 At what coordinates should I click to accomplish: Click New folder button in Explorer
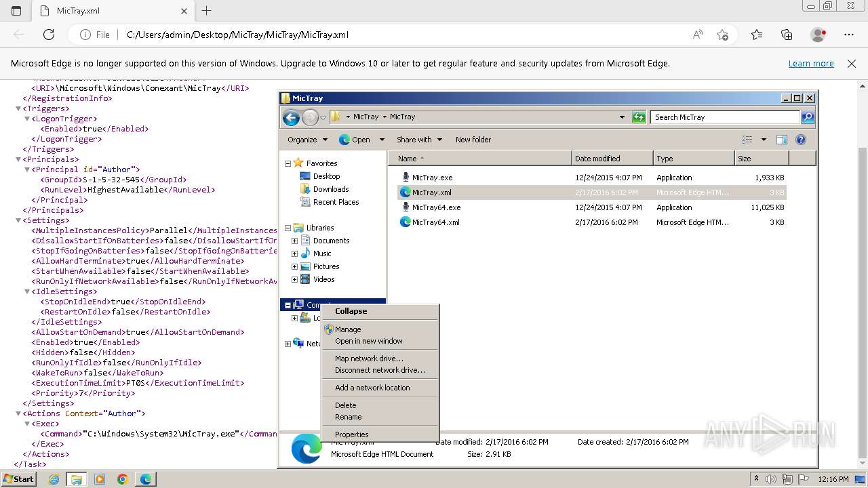click(473, 140)
